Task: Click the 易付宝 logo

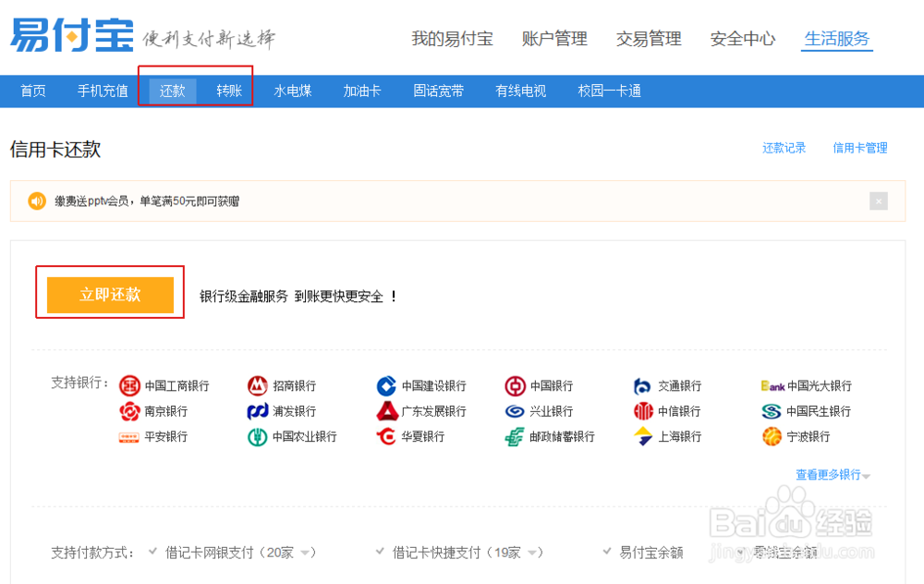Action: click(x=72, y=35)
